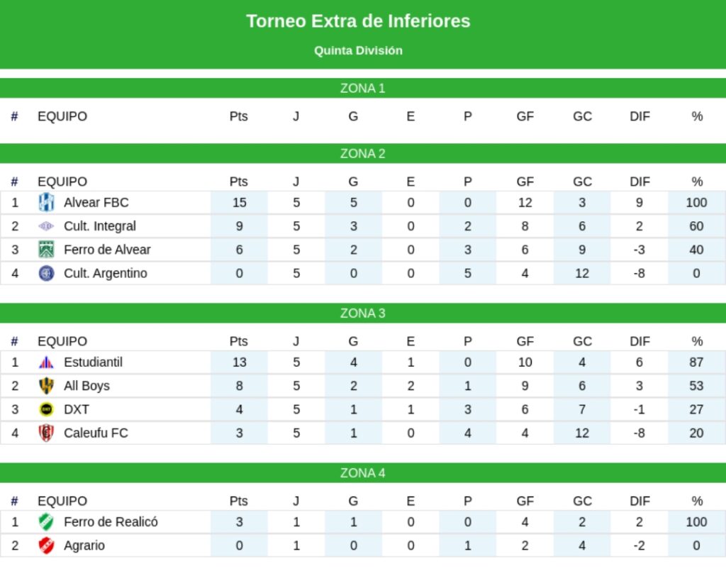Screen dimensions: 726x588
Task: Click the Estudiantil team logo
Action: tap(46, 362)
